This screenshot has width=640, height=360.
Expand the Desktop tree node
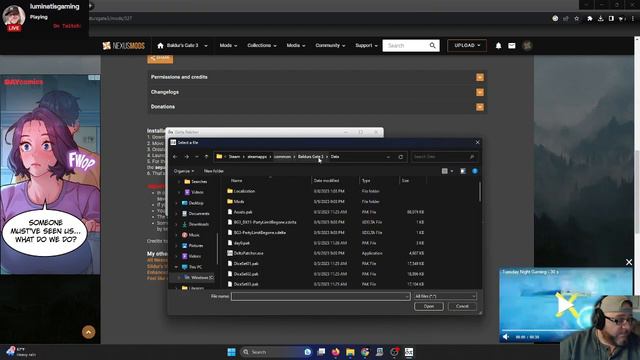pyautogui.click(x=177, y=203)
